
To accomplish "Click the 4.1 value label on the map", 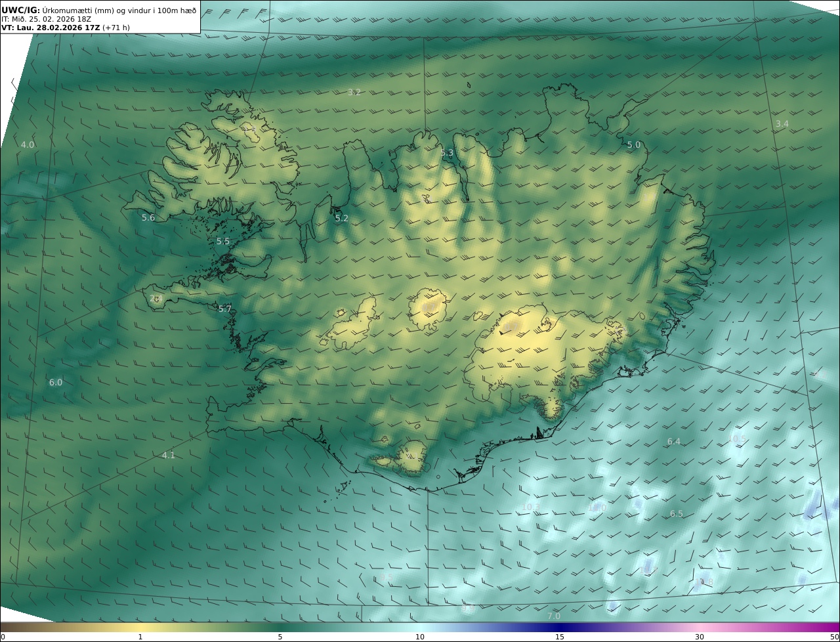I will (x=169, y=455).
